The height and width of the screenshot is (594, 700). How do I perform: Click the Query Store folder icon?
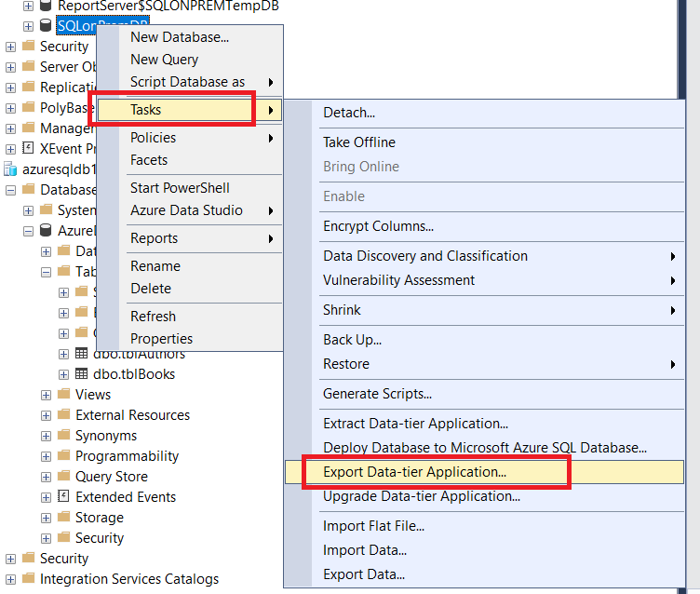(63, 477)
